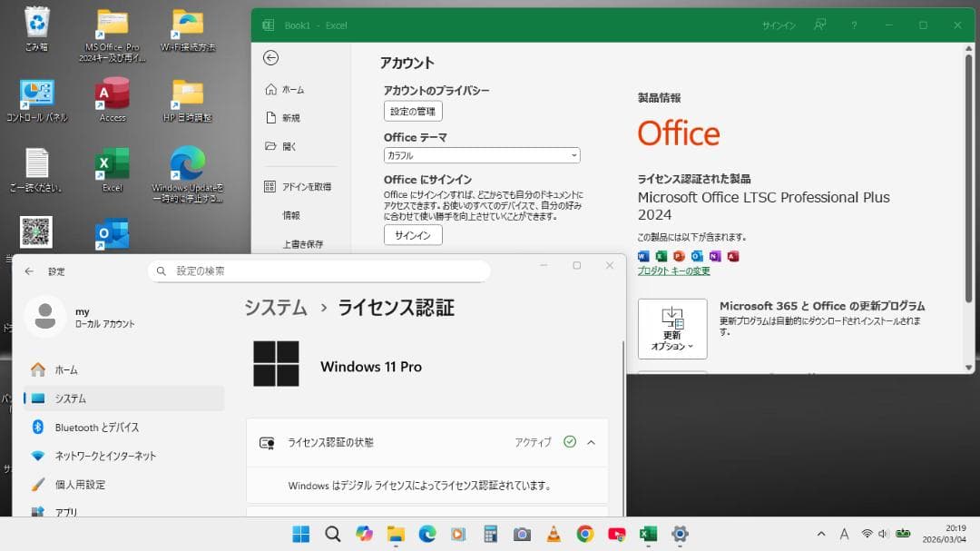
Task: Open taskbar Search
Action: tap(332, 534)
